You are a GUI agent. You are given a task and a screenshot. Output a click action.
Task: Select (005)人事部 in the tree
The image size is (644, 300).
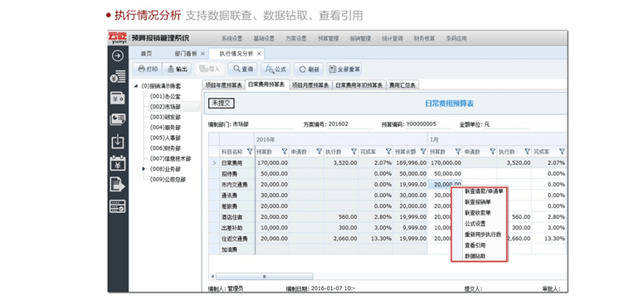(165, 138)
